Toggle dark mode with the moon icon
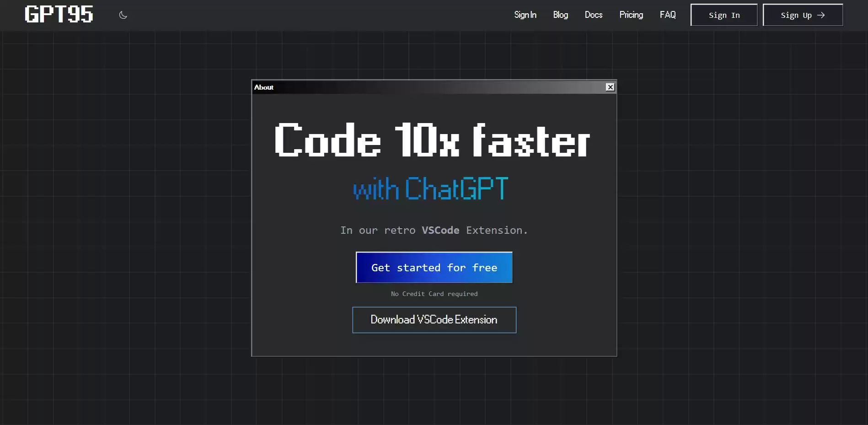Image resolution: width=868 pixels, height=425 pixels. [x=123, y=15]
